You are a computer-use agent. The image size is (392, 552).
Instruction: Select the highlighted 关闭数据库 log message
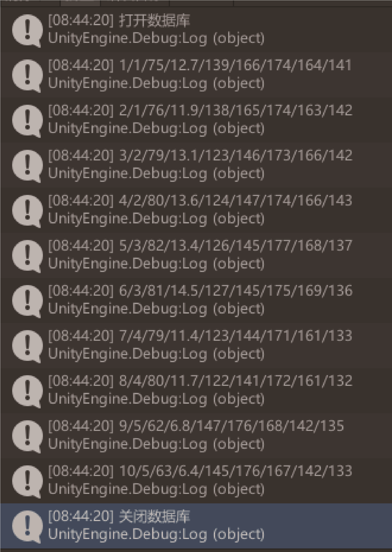[196, 526]
